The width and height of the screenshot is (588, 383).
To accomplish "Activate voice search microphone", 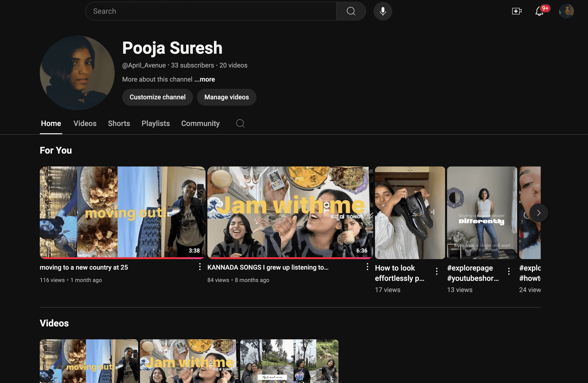I will click(x=383, y=11).
